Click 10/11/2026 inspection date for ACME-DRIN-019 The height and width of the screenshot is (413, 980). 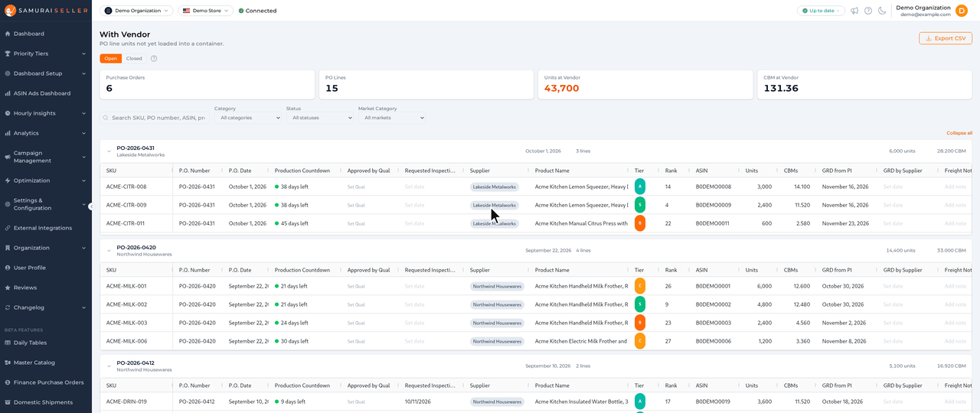(420, 402)
